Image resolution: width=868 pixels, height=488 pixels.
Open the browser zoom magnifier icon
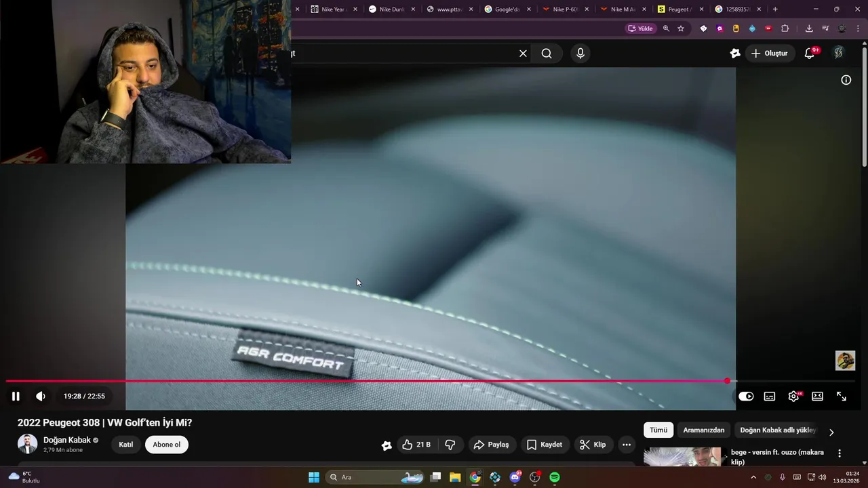pos(666,28)
